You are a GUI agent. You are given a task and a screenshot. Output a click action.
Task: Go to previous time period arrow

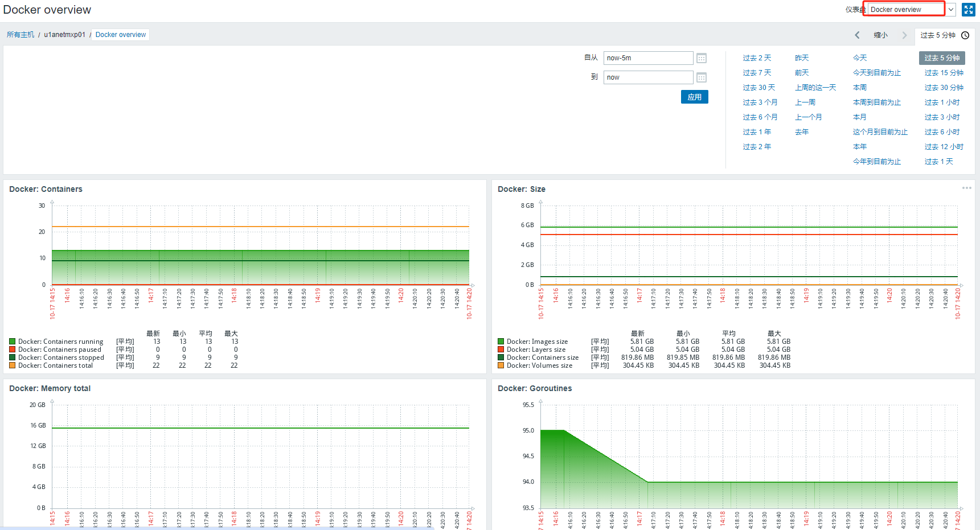[x=857, y=35]
